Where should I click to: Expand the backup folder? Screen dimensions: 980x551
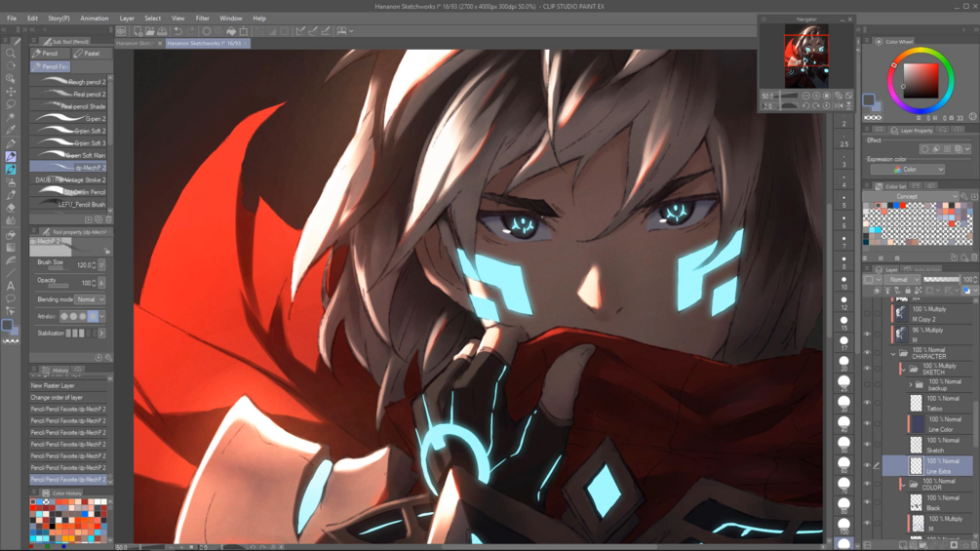pos(911,384)
